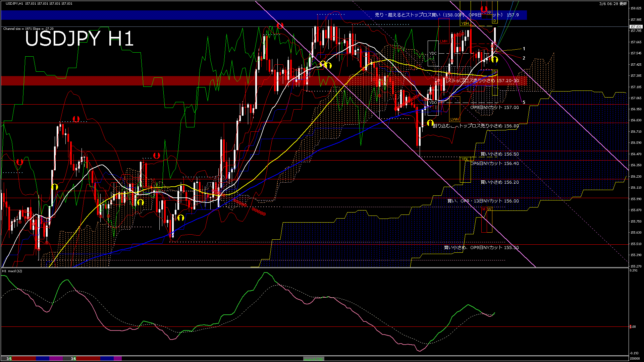The height and width of the screenshot is (362, 644).
Task: Click the red down-arrow signal above the YDH box
Action: point(484,9)
